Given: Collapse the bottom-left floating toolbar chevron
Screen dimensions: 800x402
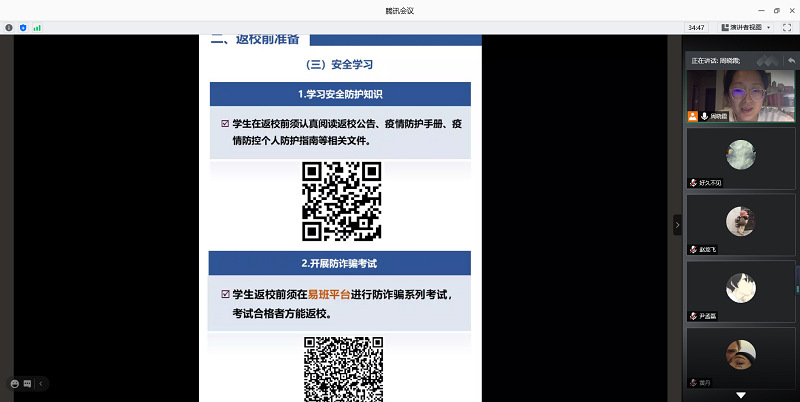Looking at the screenshot, I should pyautogui.click(x=41, y=384).
